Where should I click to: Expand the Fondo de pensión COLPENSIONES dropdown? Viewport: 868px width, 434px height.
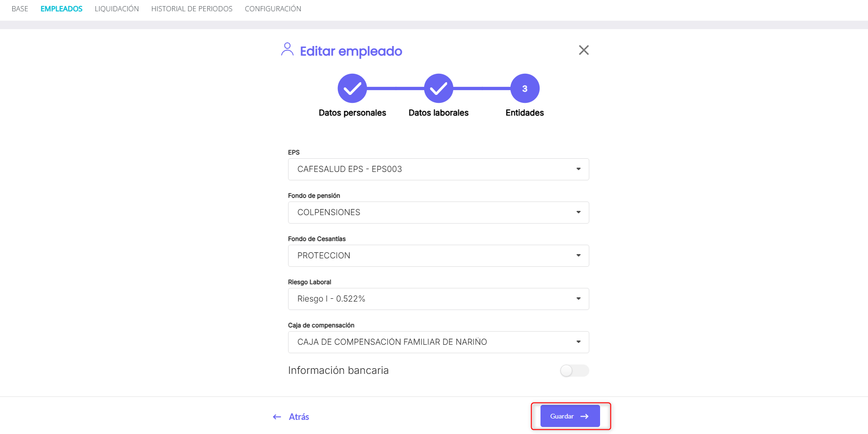pyautogui.click(x=439, y=212)
